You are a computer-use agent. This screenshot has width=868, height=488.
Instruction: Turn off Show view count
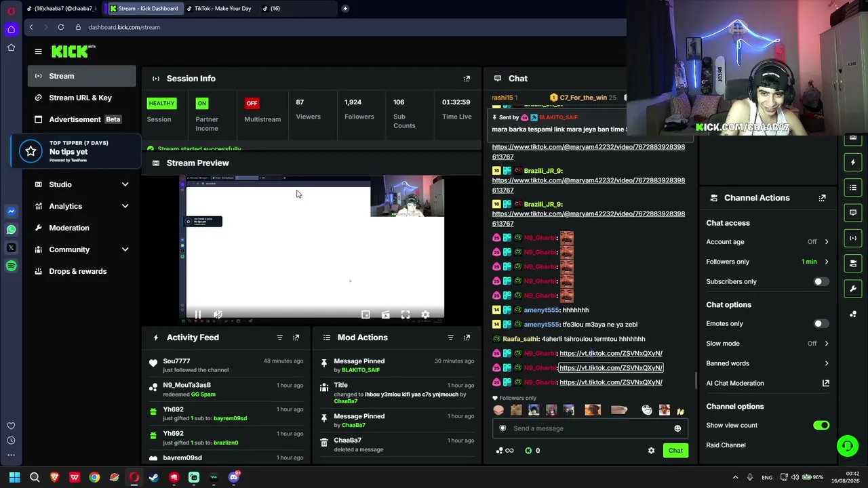(821, 425)
